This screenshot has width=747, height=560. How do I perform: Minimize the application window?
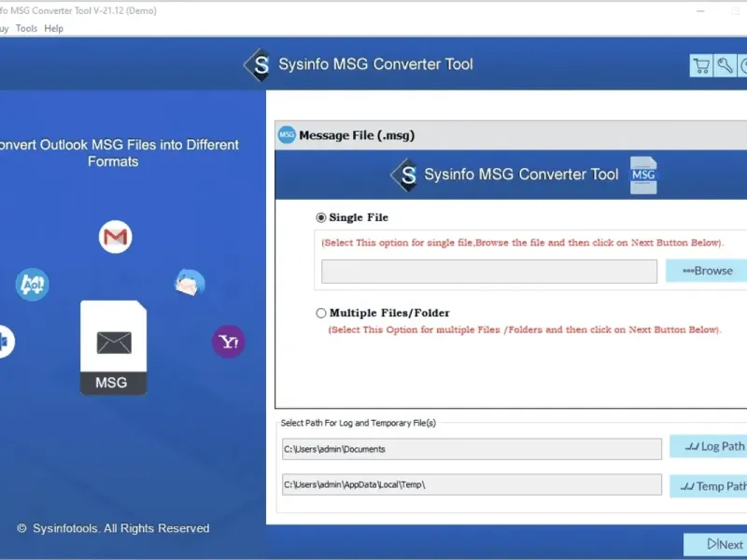(700, 10)
